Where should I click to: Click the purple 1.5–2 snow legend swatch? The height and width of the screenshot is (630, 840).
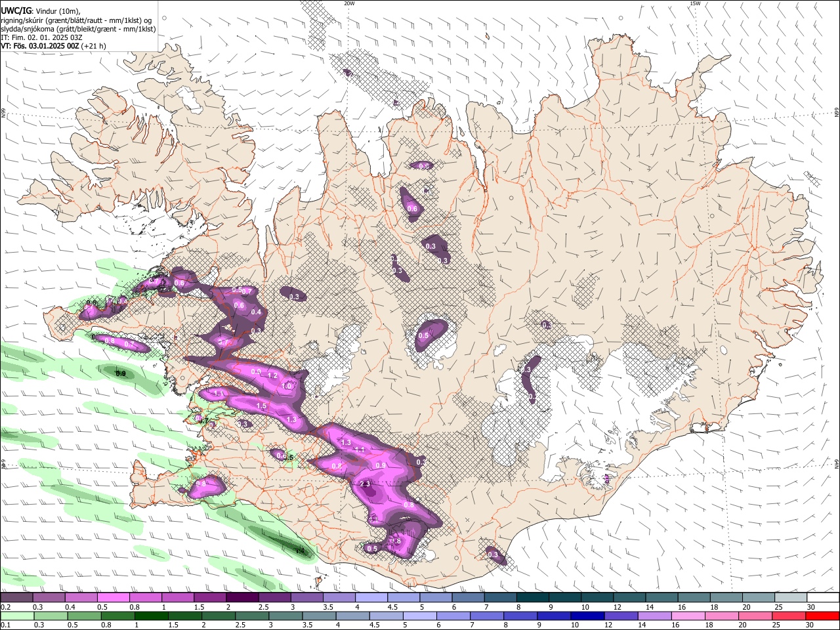(210, 597)
